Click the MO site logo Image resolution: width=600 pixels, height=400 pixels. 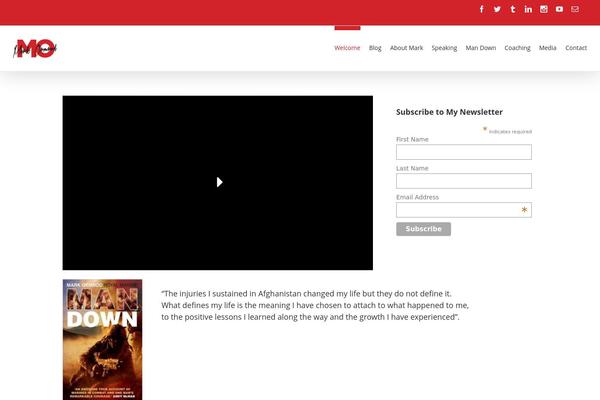tap(35, 48)
